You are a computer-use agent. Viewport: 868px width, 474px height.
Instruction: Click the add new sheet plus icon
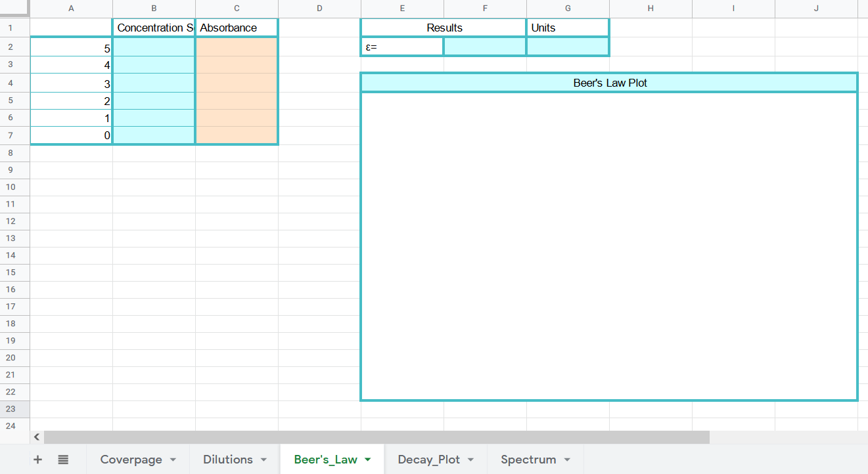coord(37,460)
